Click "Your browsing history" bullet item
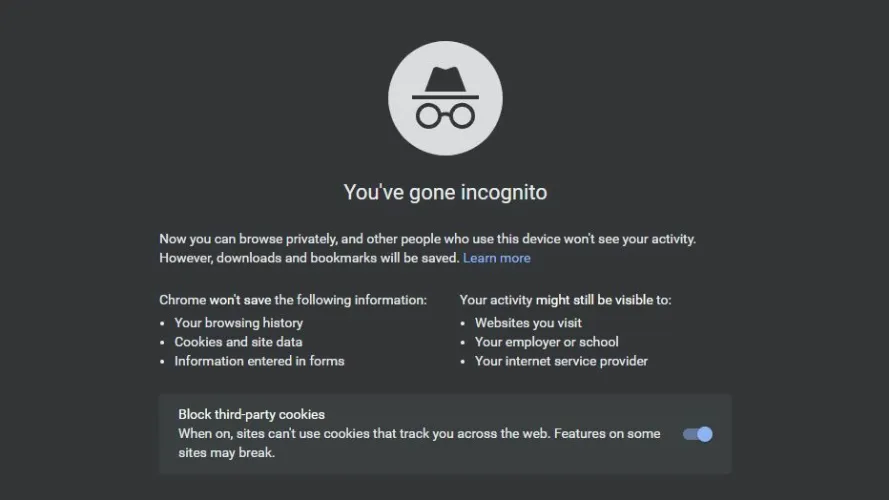Viewport: 889px width, 500px height. (238, 323)
